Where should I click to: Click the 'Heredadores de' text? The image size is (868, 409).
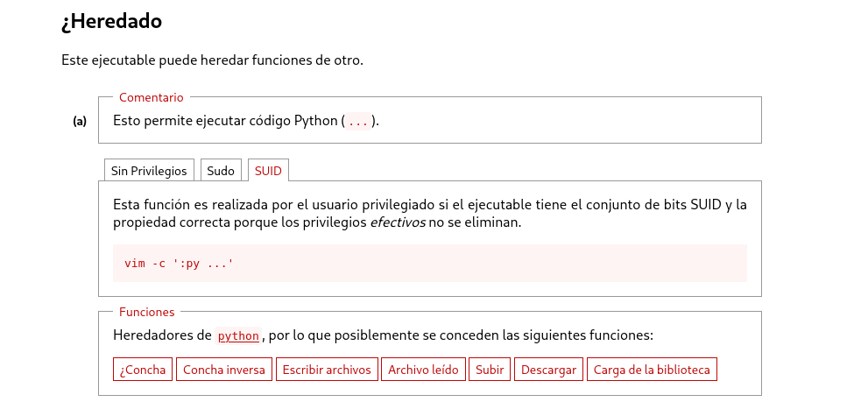pos(162,335)
